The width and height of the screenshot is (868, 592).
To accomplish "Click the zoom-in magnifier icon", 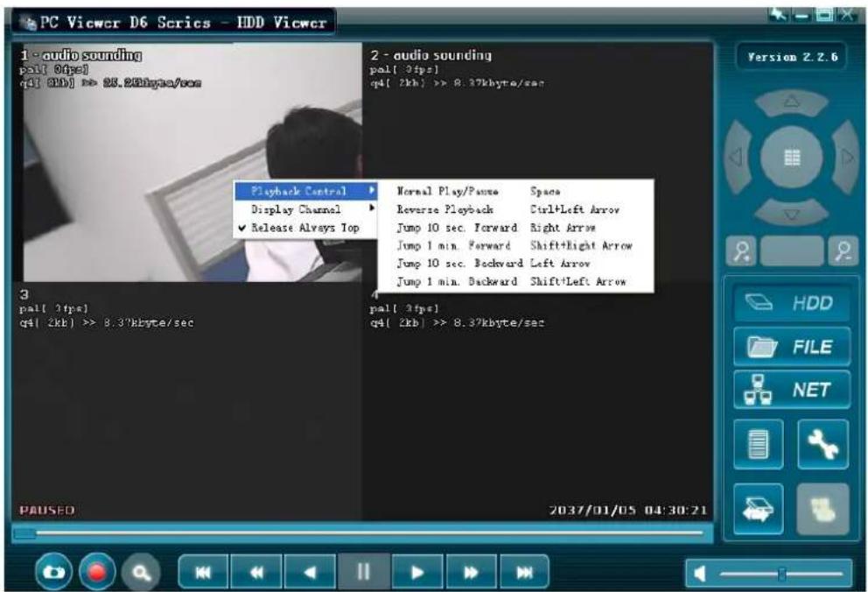I will coord(741,251).
